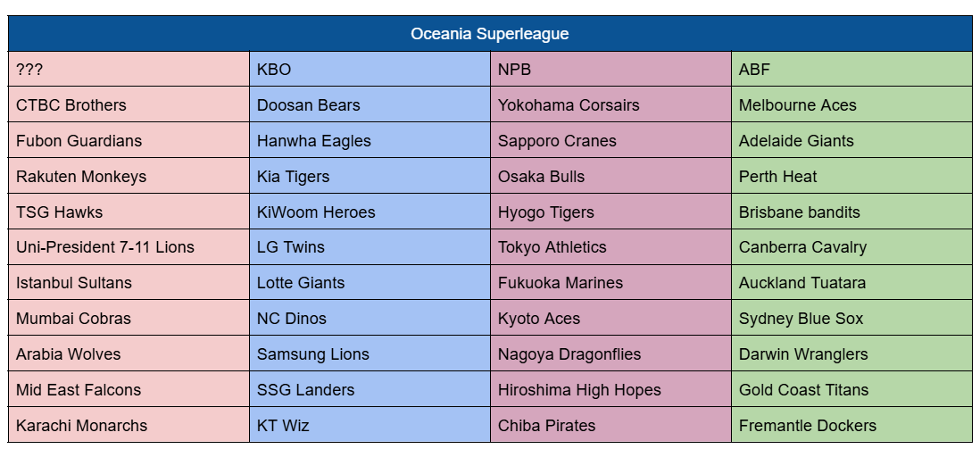The height and width of the screenshot is (449, 980).
Task: Click the Oceania Superleague header
Action: [x=489, y=34]
